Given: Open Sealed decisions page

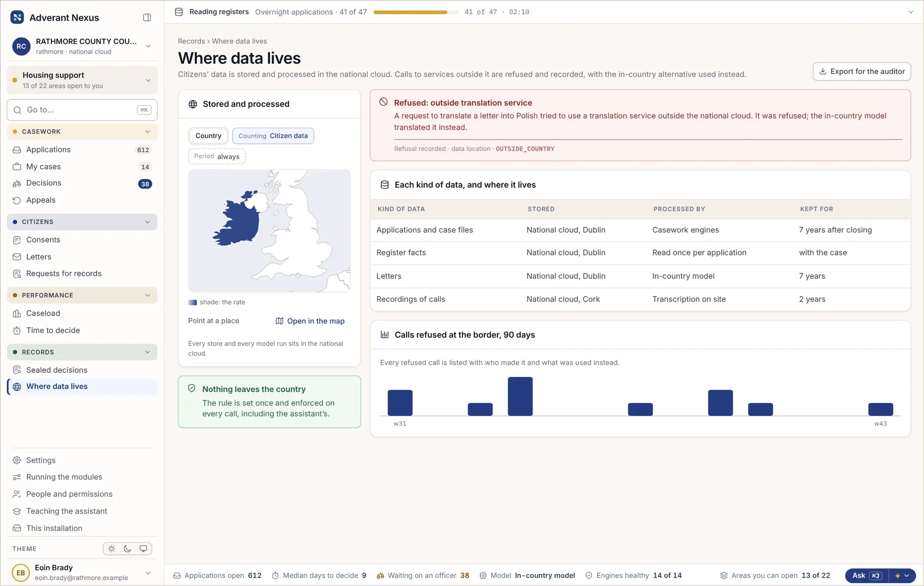Looking at the screenshot, I should point(82,370).
